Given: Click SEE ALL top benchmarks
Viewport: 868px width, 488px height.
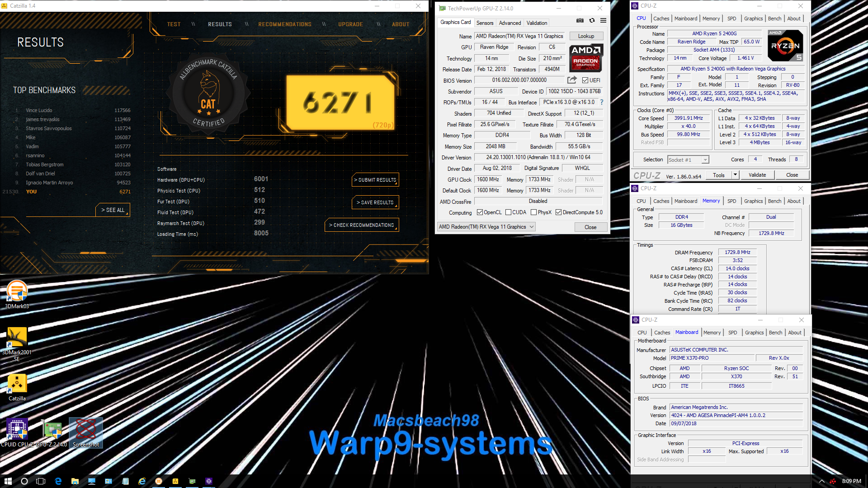Looking at the screenshot, I should click(x=113, y=210).
